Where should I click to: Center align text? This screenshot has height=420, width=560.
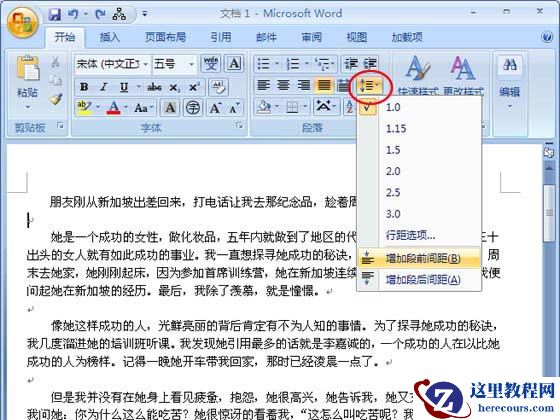coord(284,85)
